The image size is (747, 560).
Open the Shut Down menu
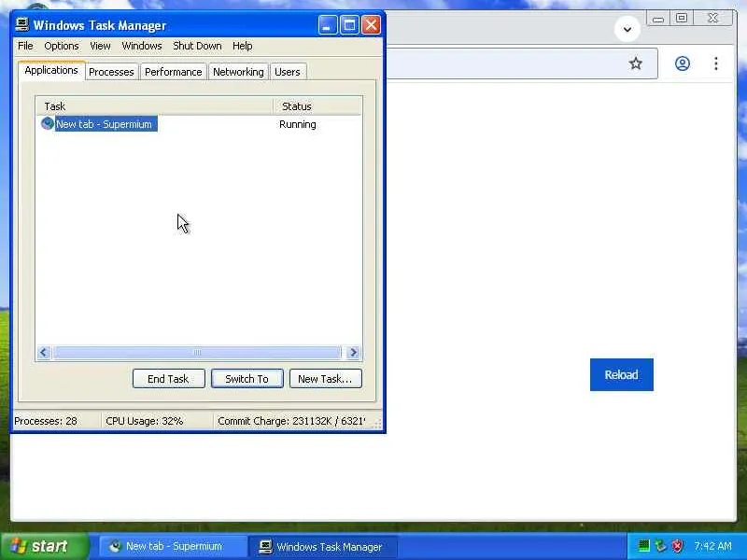[197, 46]
